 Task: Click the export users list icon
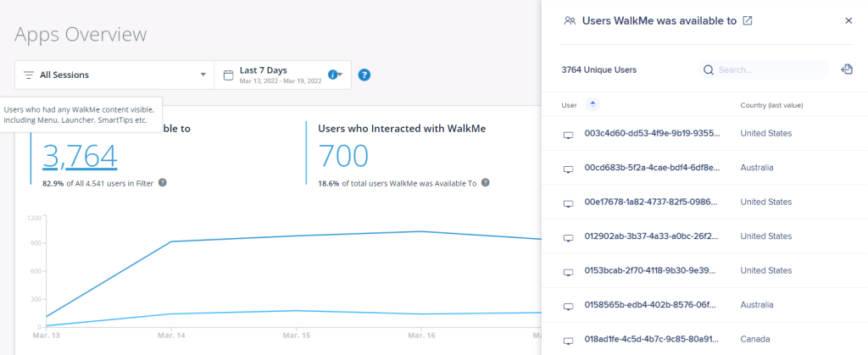[x=846, y=69]
